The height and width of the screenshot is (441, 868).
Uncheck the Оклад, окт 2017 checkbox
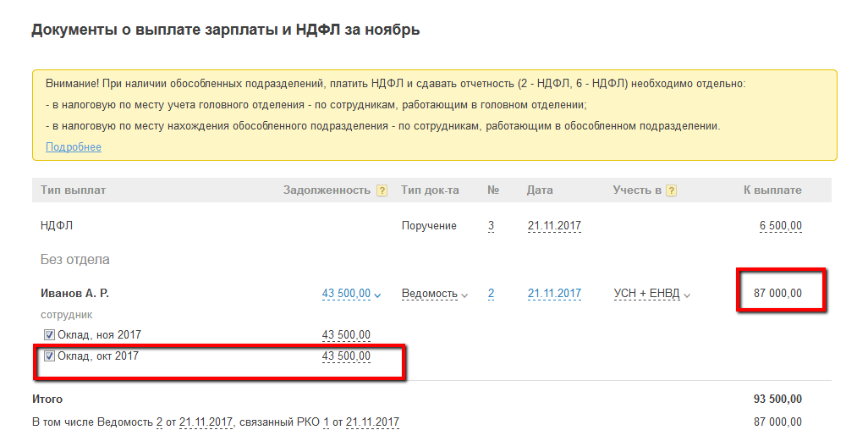[49, 356]
